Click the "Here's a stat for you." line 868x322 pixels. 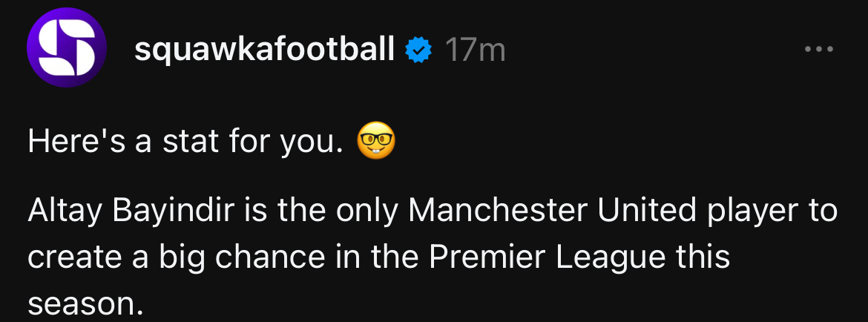[185, 142]
